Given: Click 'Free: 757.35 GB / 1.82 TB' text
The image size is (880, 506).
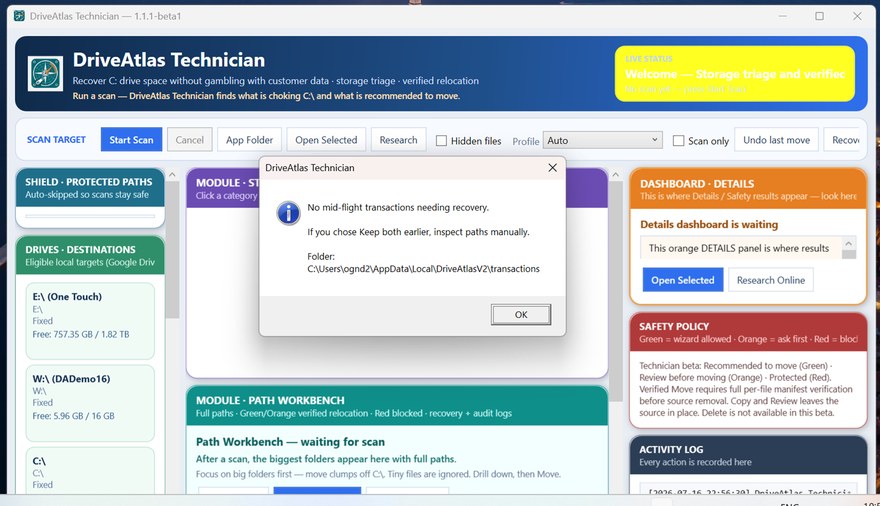Looking at the screenshot, I should [x=81, y=334].
